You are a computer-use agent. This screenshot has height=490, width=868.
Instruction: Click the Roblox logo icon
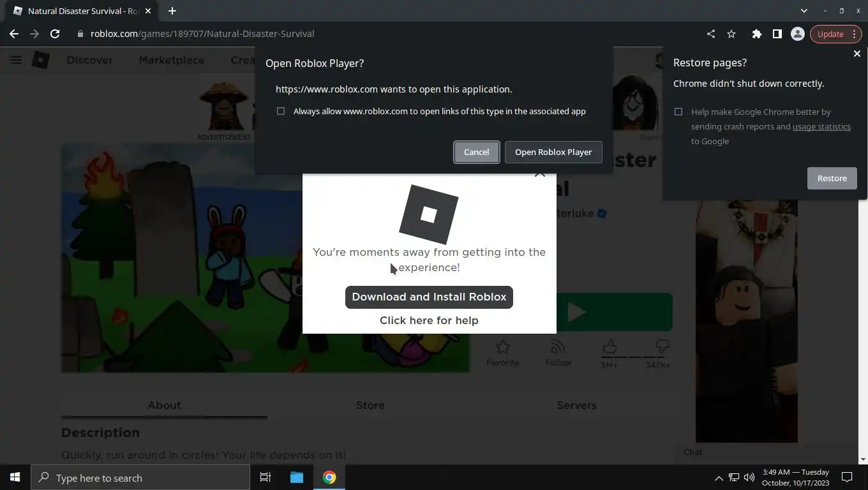click(41, 60)
